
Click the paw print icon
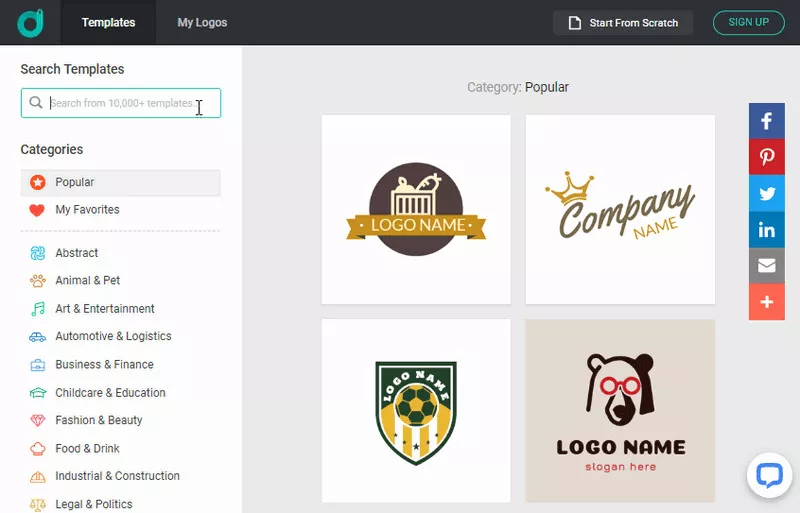(x=38, y=280)
